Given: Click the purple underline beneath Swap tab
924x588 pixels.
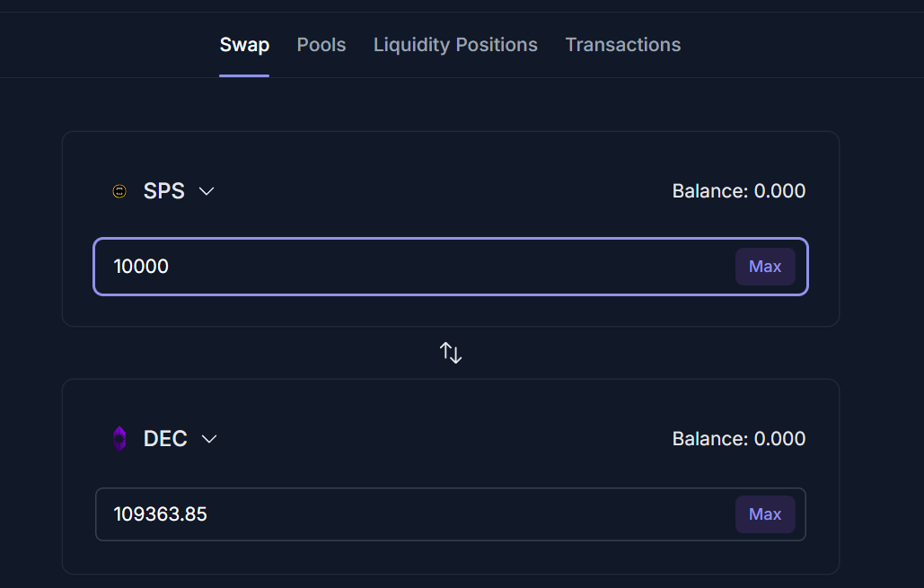Looking at the screenshot, I should coord(244,75).
